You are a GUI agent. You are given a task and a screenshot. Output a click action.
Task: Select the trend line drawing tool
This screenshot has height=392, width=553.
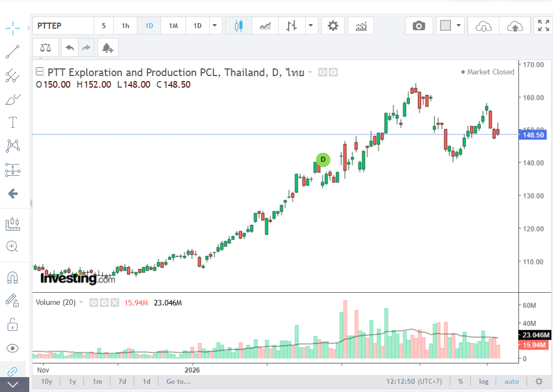click(x=13, y=52)
